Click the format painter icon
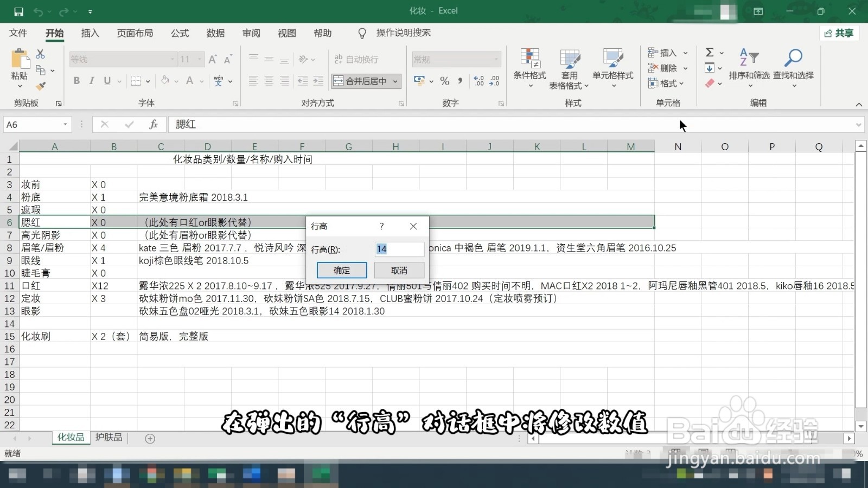 [x=41, y=85]
